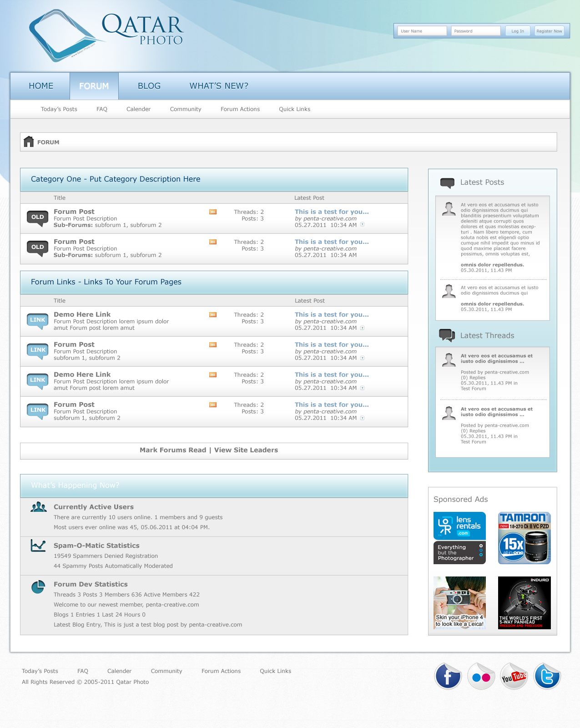Open the Community submenu
The width and height of the screenshot is (580, 728).
(x=185, y=109)
